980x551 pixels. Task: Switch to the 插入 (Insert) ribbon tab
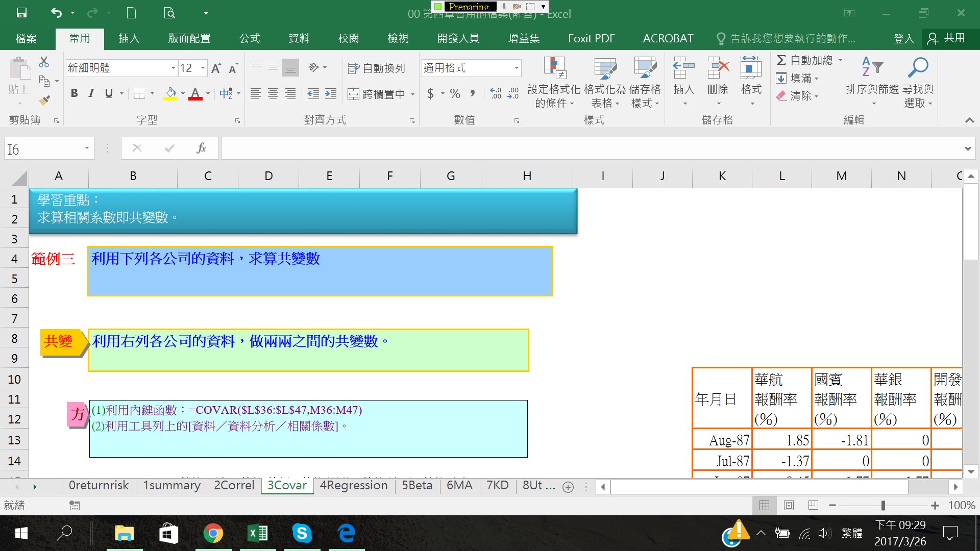coord(129,39)
